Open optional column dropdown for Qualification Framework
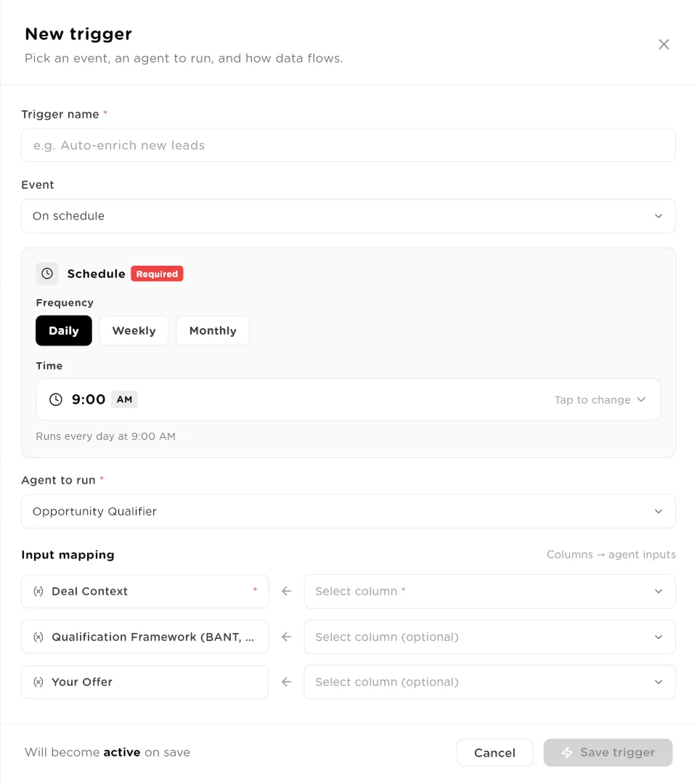Viewport: 697px width, 784px height. point(490,637)
